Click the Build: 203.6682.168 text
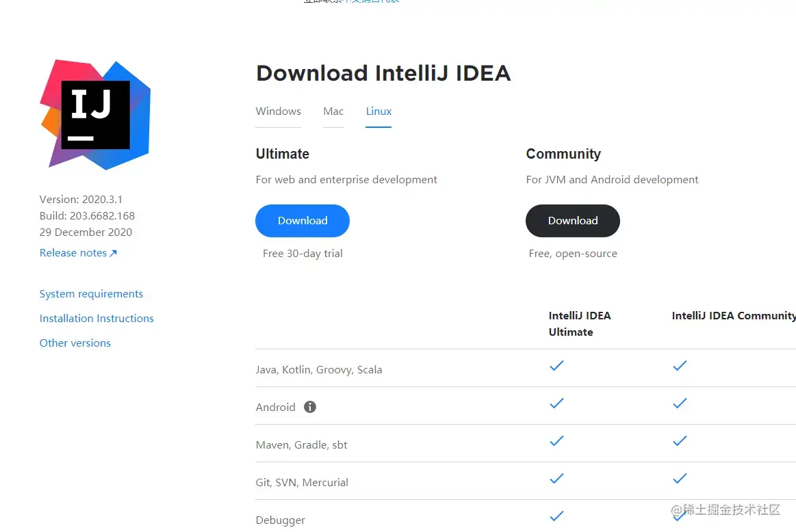 pyautogui.click(x=88, y=215)
